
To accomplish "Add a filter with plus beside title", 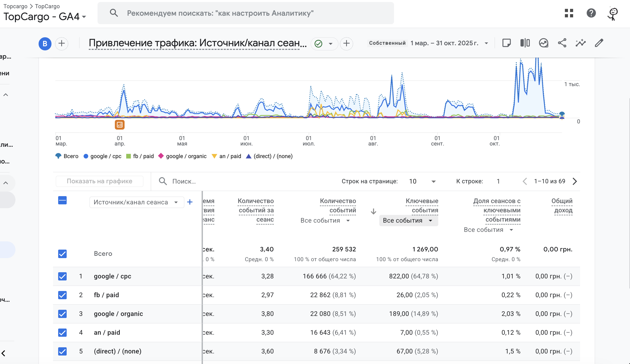I will [346, 43].
